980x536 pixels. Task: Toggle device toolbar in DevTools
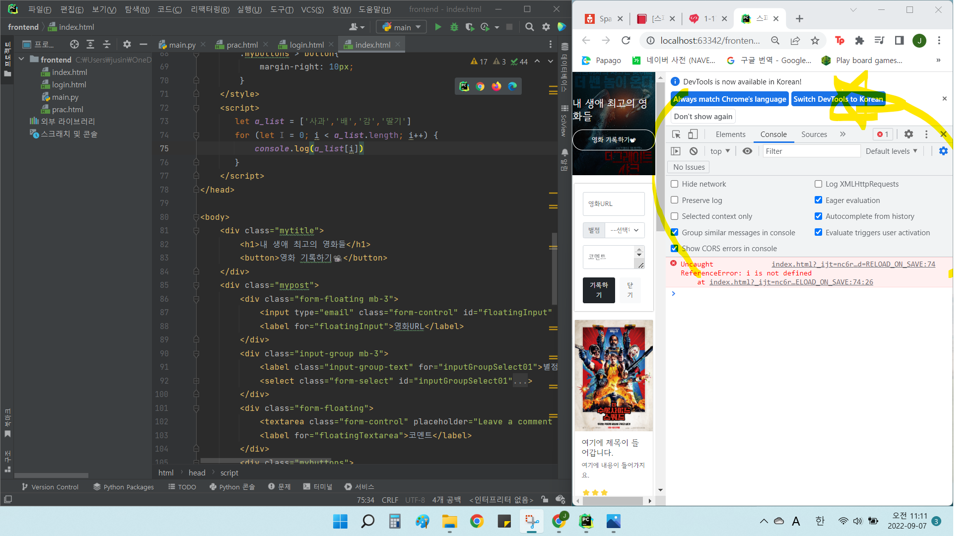(693, 134)
